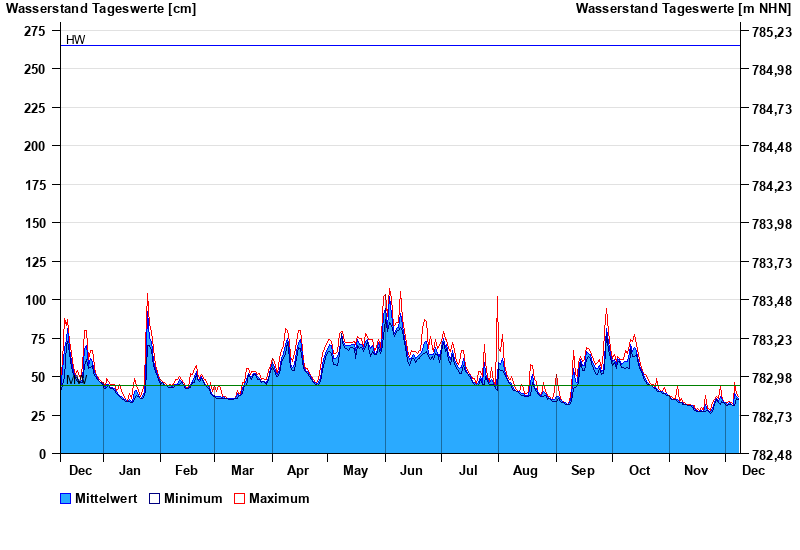The image size is (800, 550).
Task: Select the Maximum legend text
Action: [x=279, y=499]
